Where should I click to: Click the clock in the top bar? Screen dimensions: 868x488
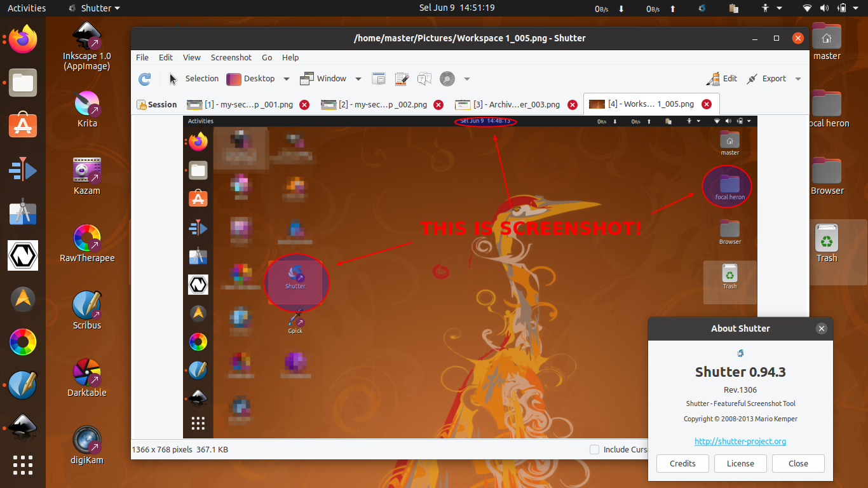point(457,8)
